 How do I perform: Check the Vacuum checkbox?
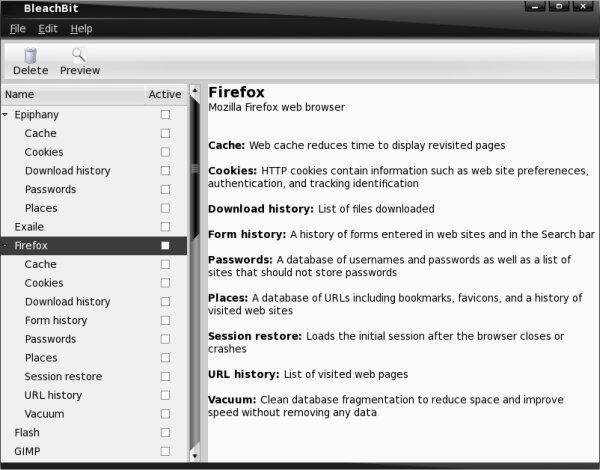point(165,414)
